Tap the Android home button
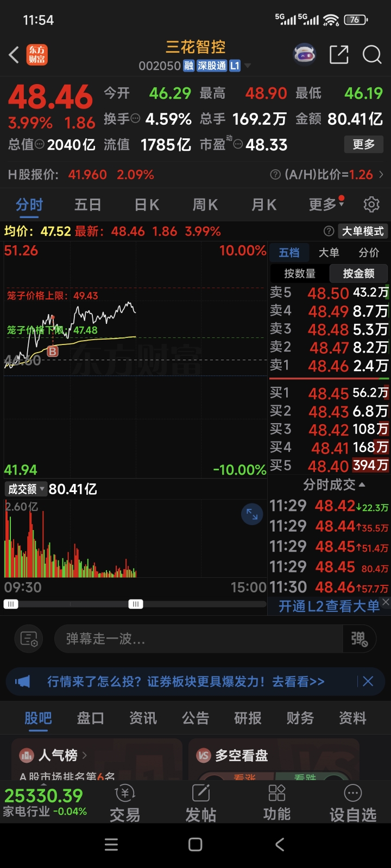This screenshot has height=868, width=391. tap(195, 845)
